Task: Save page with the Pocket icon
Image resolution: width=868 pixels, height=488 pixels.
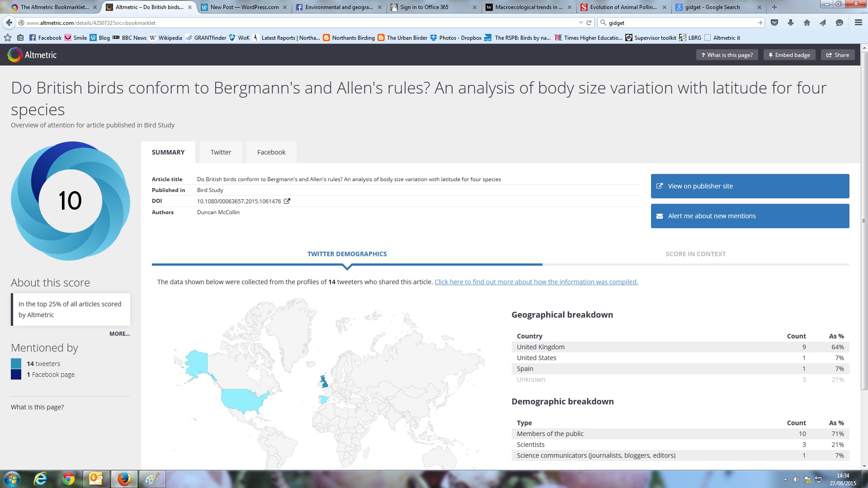Action: point(774,23)
